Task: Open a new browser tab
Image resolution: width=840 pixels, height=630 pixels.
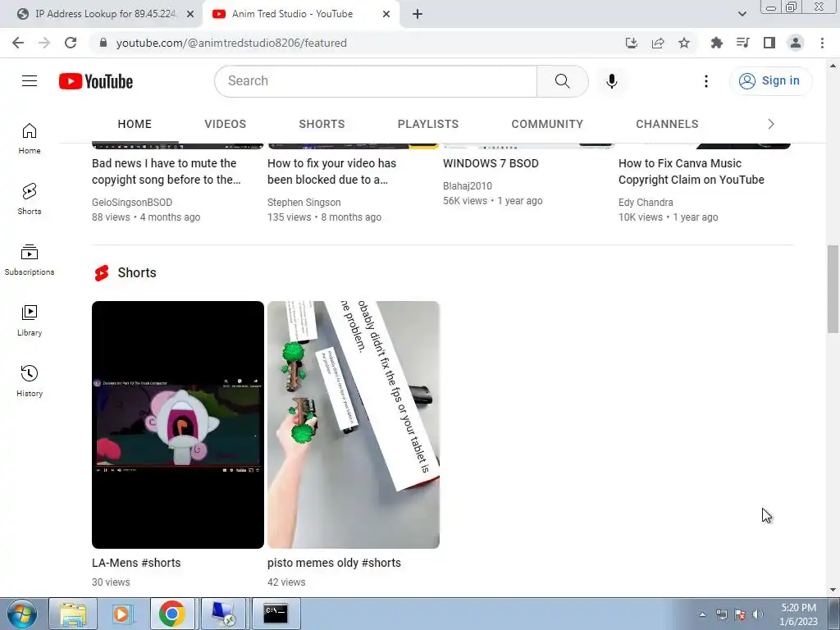Action: [x=418, y=14]
